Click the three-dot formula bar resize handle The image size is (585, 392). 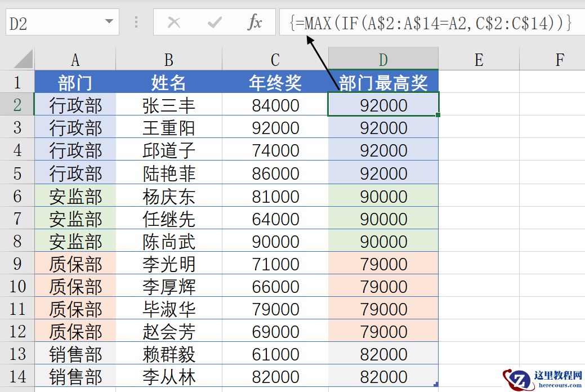point(136,23)
